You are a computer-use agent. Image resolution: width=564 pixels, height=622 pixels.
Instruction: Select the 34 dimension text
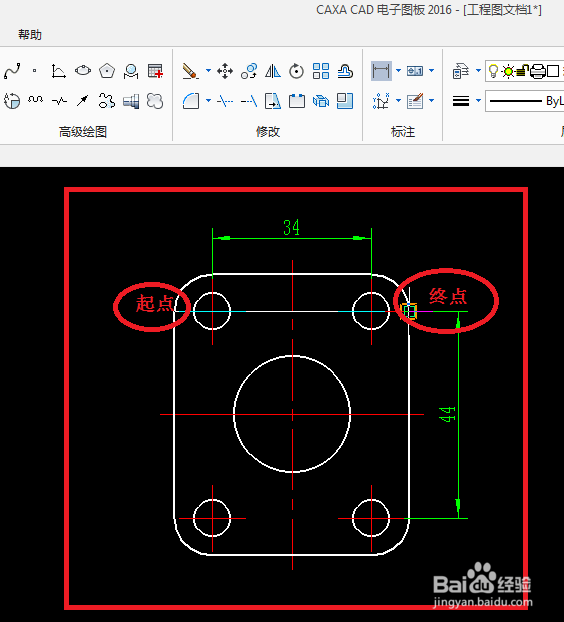[292, 228]
